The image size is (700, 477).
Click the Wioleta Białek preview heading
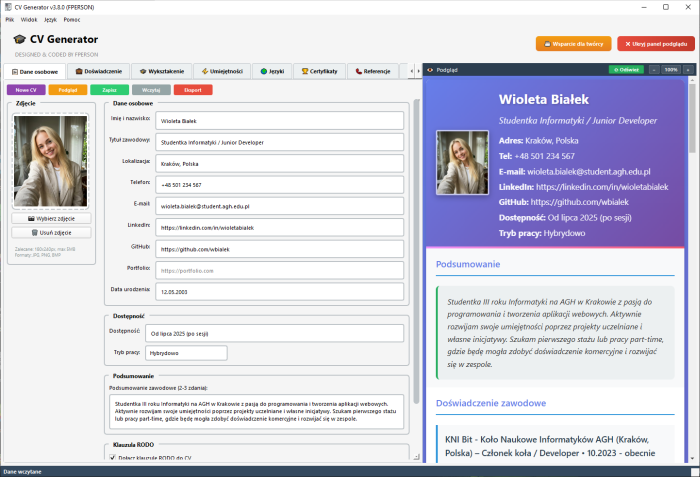[x=544, y=99]
